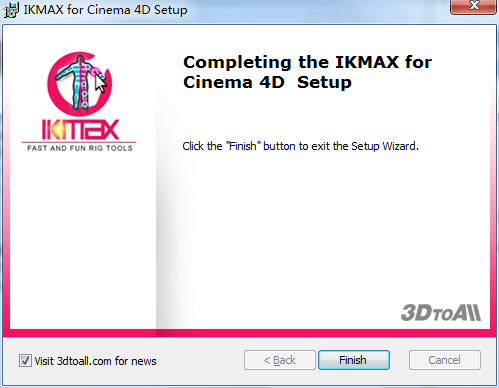Click Finish to exit the Setup Wizard
Screen dimensions: 499x388
(354, 360)
